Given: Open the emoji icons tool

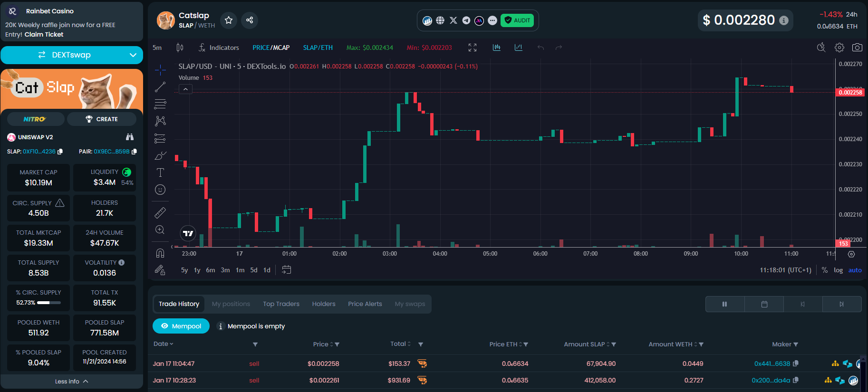Looking at the screenshot, I should coord(160,190).
